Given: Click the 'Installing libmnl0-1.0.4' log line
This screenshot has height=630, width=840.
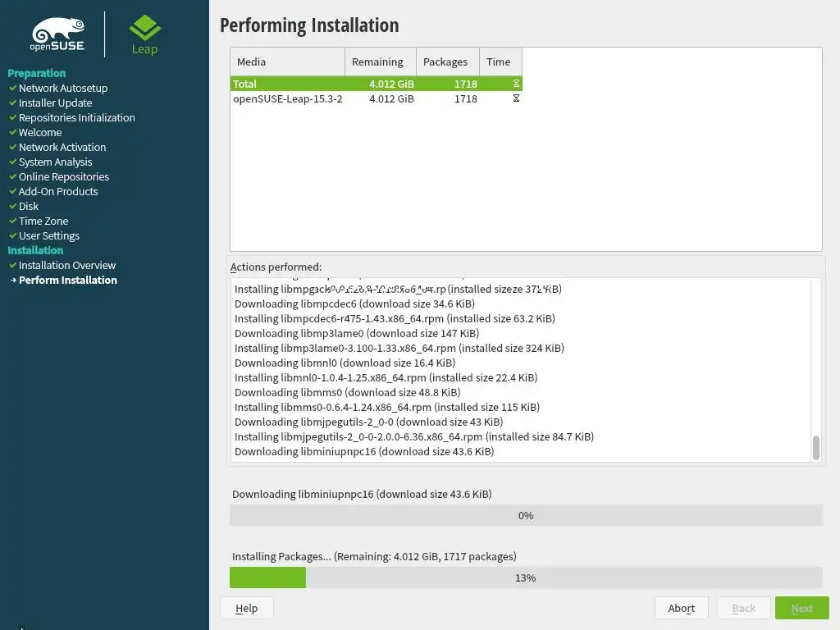Looking at the screenshot, I should click(x=386, y=377).
